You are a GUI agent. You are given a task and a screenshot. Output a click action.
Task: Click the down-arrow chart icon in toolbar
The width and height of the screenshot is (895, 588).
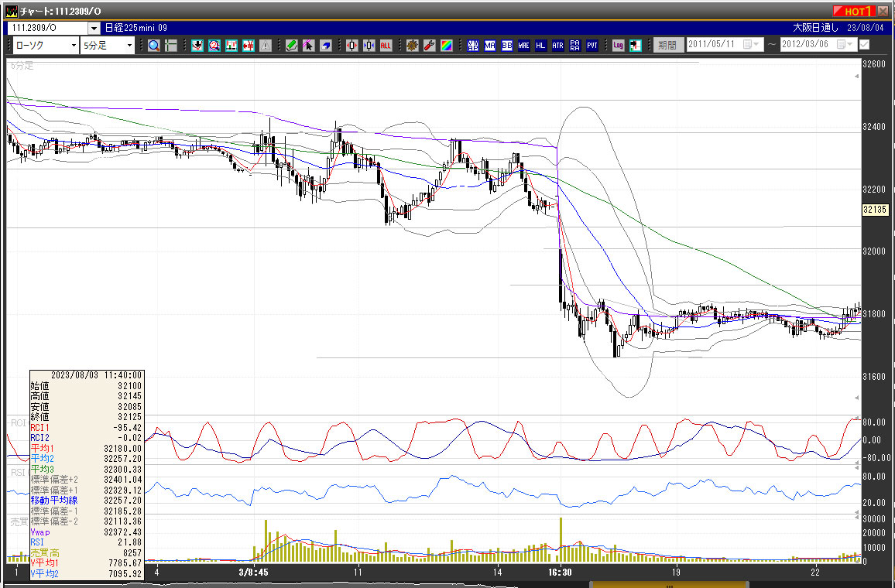197,46
